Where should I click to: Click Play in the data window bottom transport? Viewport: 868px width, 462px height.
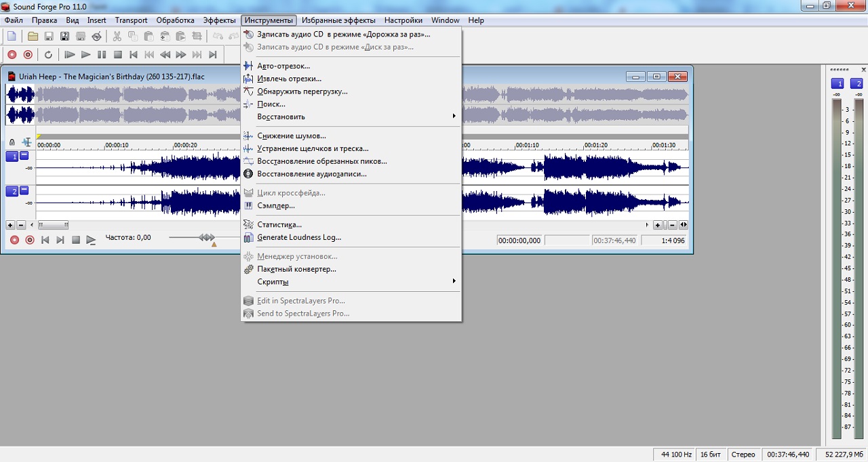(x=91, y=240)
